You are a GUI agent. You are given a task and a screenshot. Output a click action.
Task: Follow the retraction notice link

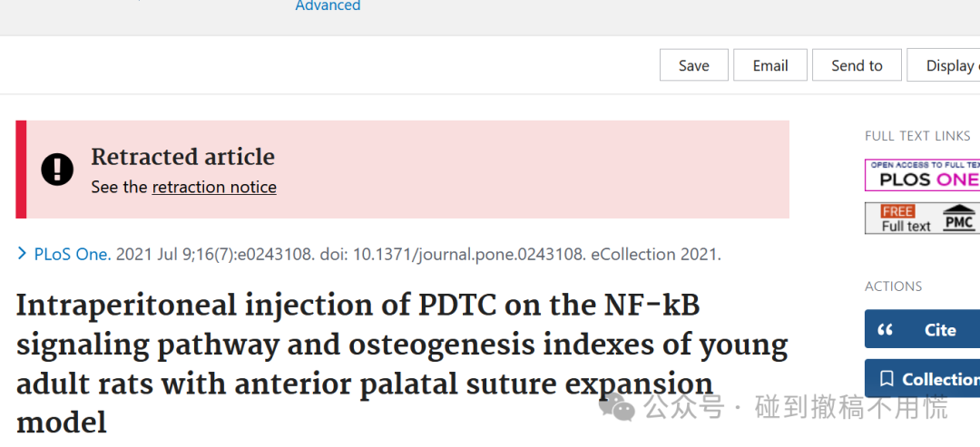[x=214, y=188]
